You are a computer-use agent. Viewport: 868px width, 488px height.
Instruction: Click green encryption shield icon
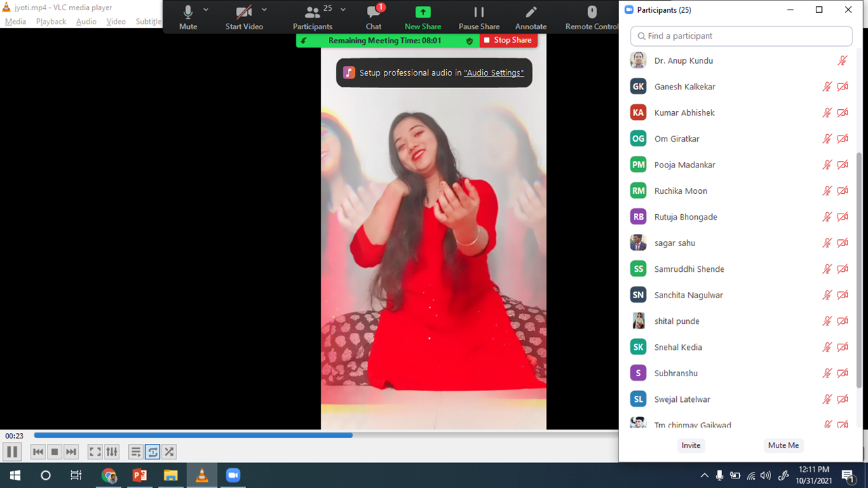(469, 41)
